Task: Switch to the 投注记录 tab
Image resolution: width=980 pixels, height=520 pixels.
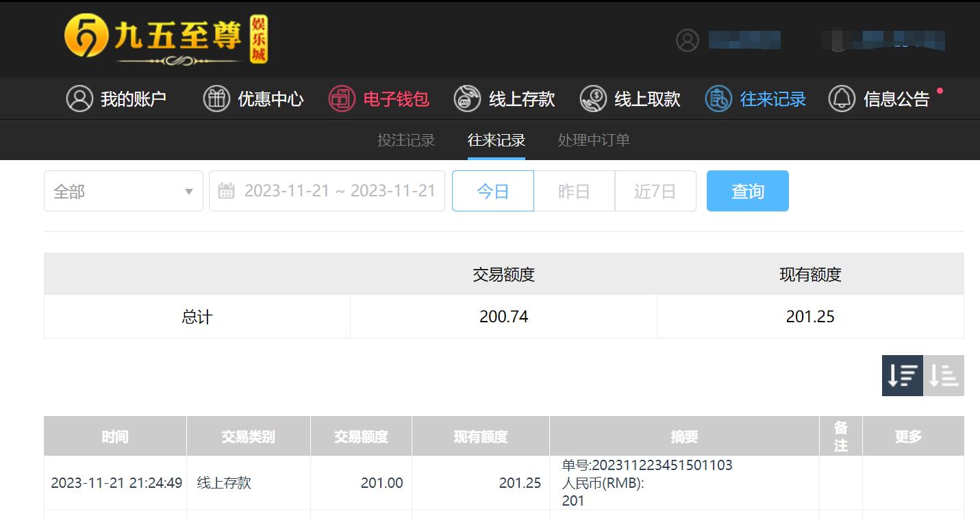Action: [x=406, y=140]
